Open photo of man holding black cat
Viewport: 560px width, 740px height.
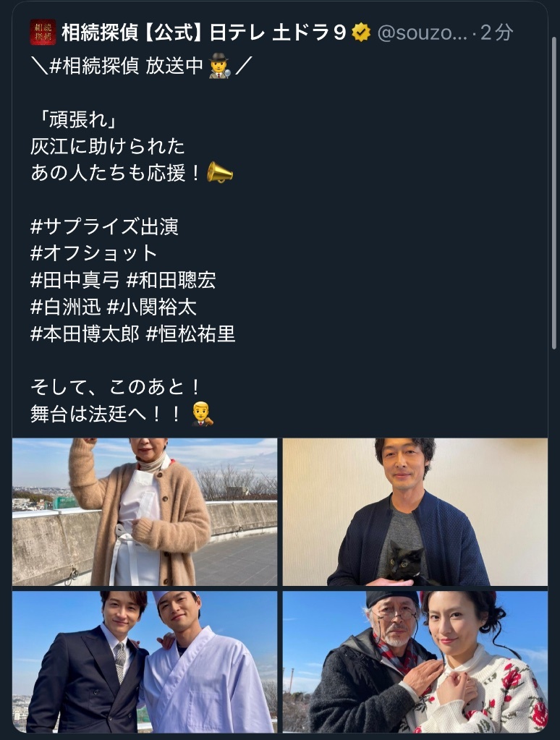415,512
